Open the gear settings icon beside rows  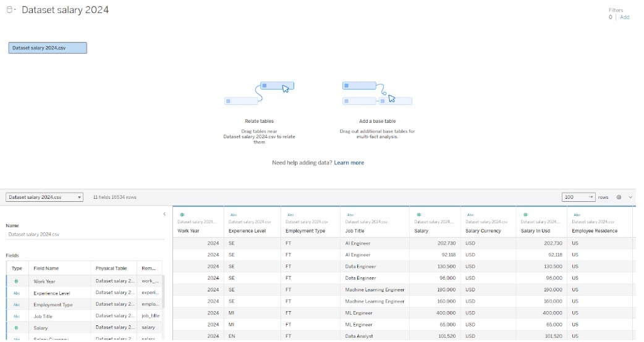point(619,197)
